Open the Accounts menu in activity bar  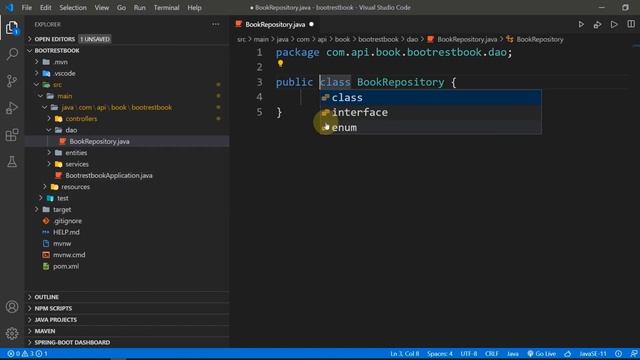pos(12,307)
